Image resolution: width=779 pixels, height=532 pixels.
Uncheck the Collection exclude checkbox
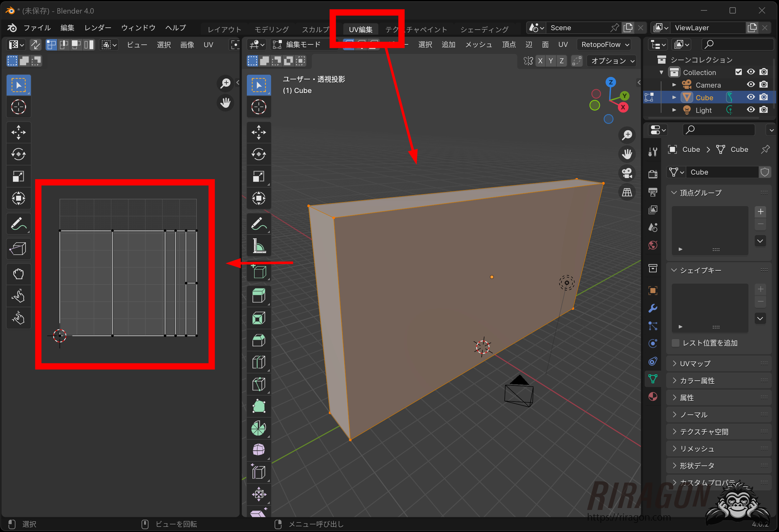(x=738, y=72)
